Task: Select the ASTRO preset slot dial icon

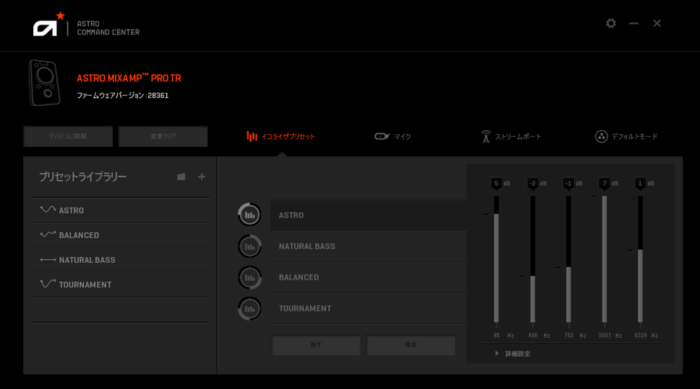Action: point(250,215)
